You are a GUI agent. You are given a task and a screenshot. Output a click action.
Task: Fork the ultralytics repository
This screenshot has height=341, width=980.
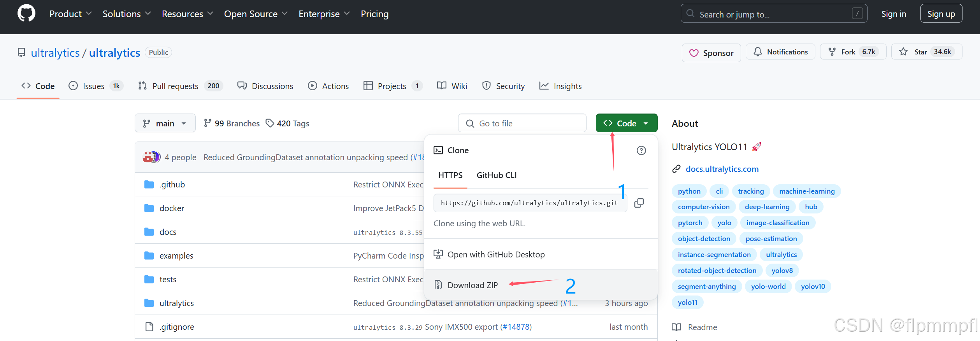pyautogui.click(x=853, y=52)
